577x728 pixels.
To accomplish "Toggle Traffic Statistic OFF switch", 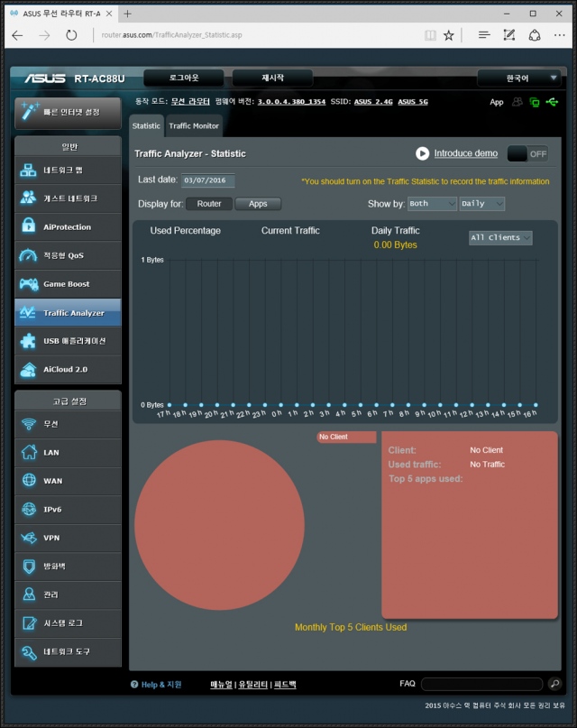I will point(527,153).
